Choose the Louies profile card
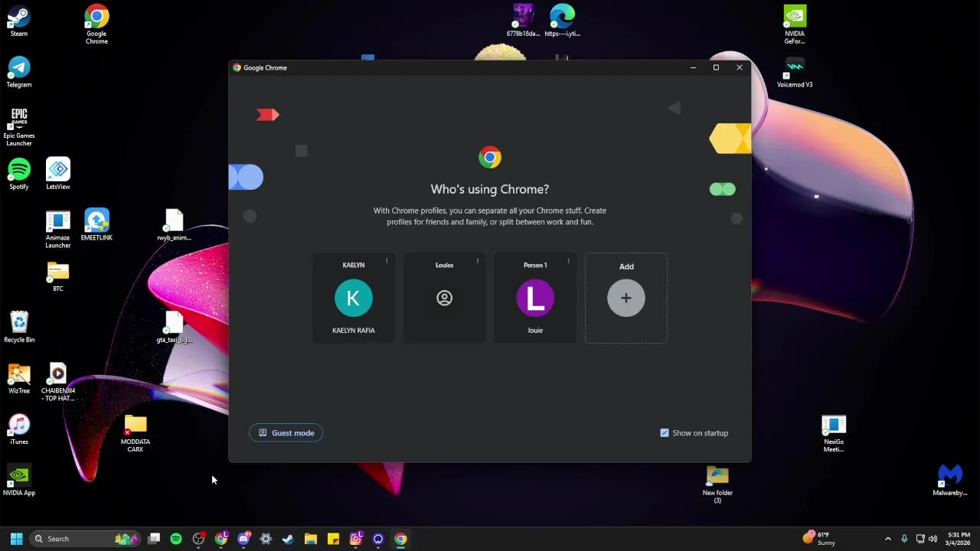This screenshot has height=551, width=980. pyautogui.click(x=444, y=298)
